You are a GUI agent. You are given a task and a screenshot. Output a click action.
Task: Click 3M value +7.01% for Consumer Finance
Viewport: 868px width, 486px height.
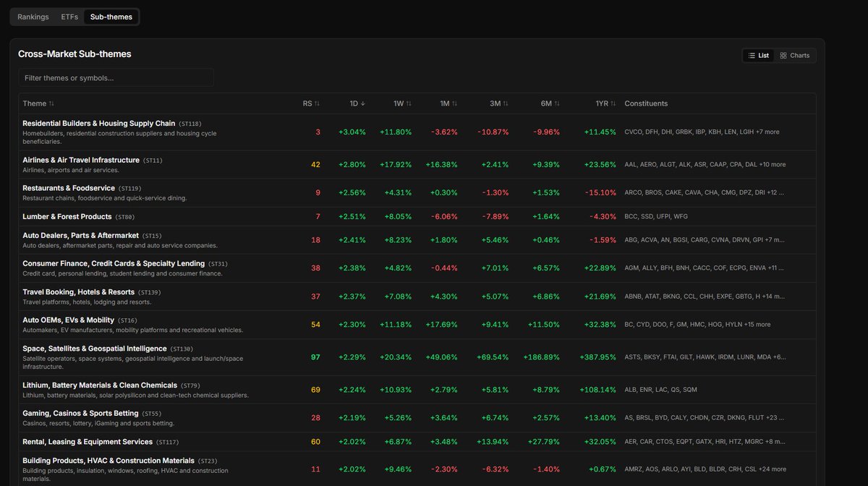495,268
